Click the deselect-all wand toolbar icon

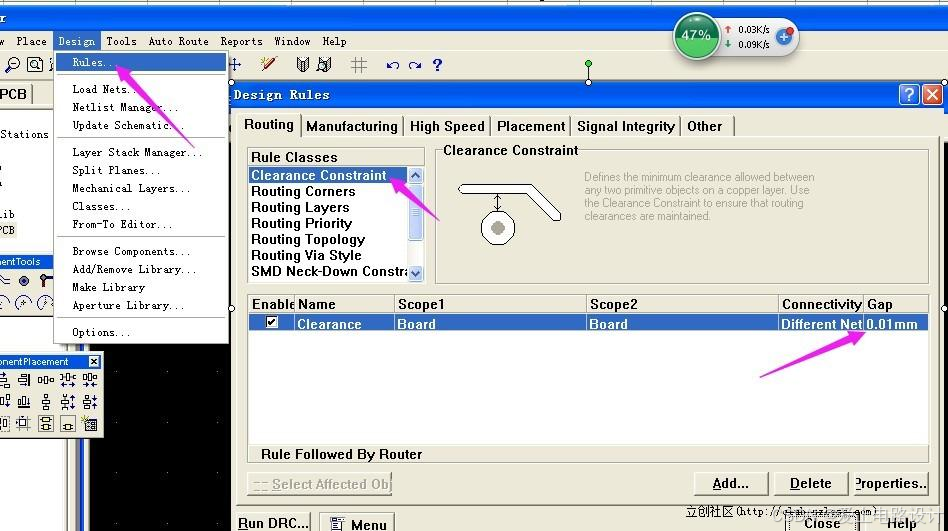coord(268,64)
